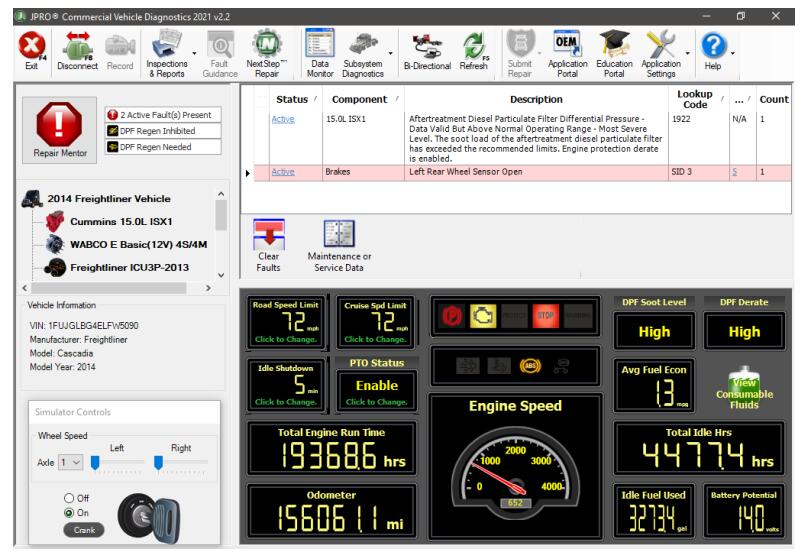Click Road Speed Limit to change
The height and width of the screenshot is (553, 804).
point(286,322)
